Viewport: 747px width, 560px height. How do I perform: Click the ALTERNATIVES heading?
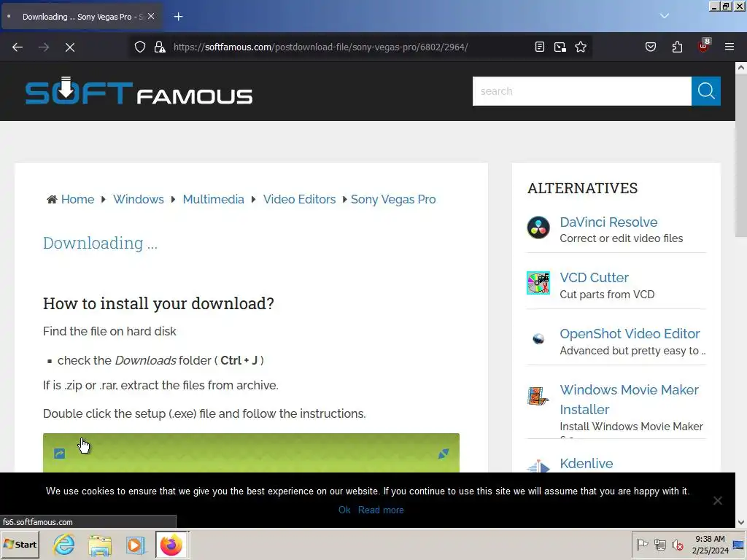click(x=582, y=188)
